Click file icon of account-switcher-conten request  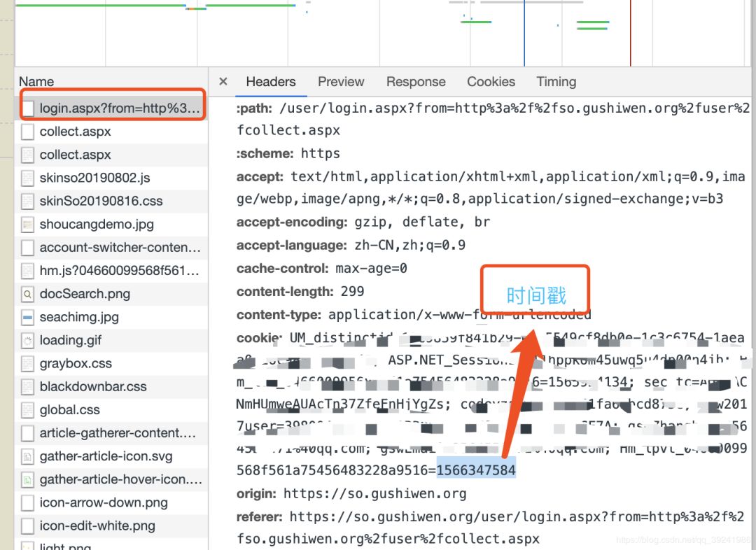28,247
